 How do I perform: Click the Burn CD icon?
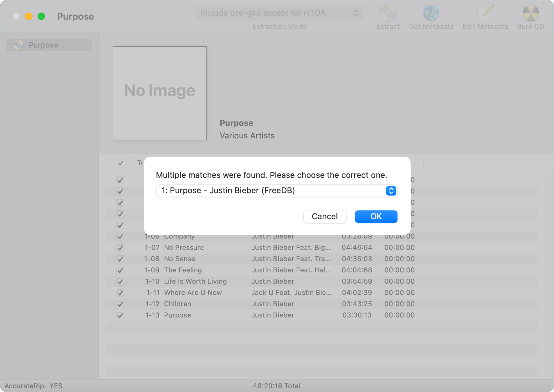point(531,13)
